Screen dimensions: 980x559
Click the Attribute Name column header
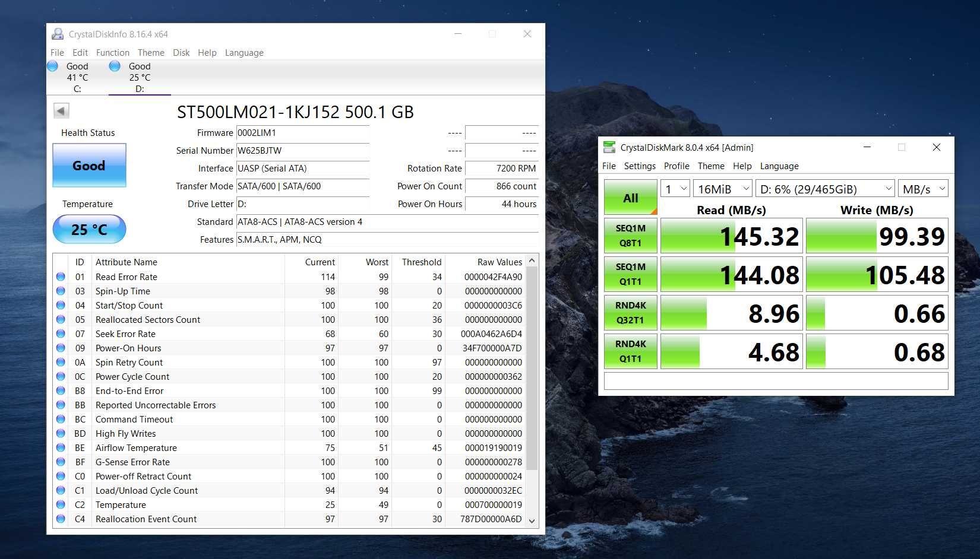click(x=188, y=262)
